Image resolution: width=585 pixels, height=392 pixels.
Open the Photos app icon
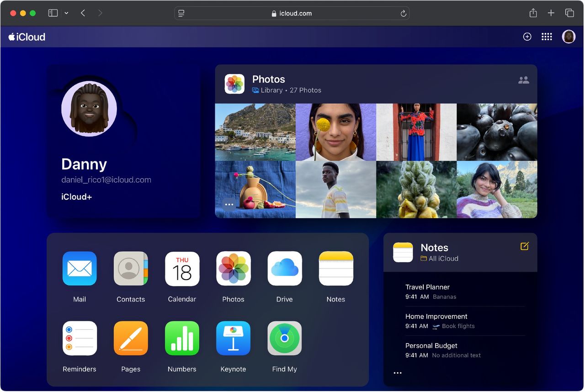233,269
